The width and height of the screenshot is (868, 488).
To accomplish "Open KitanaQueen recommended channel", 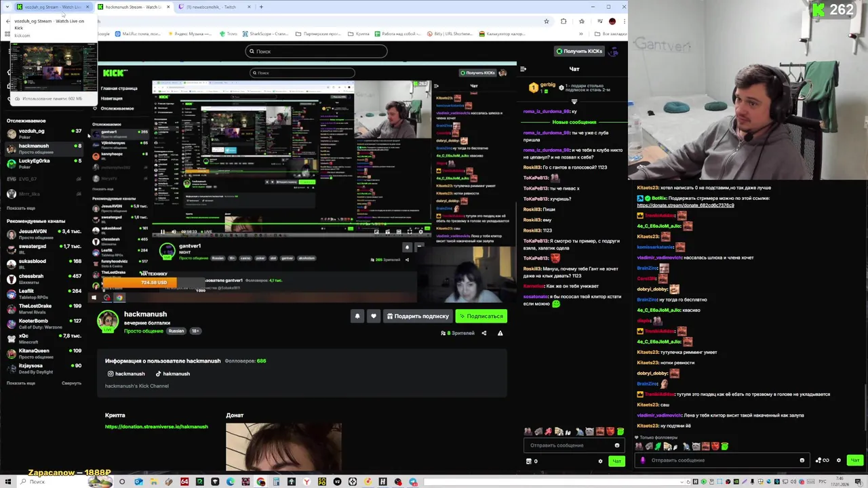I will [x=45, y=352].
